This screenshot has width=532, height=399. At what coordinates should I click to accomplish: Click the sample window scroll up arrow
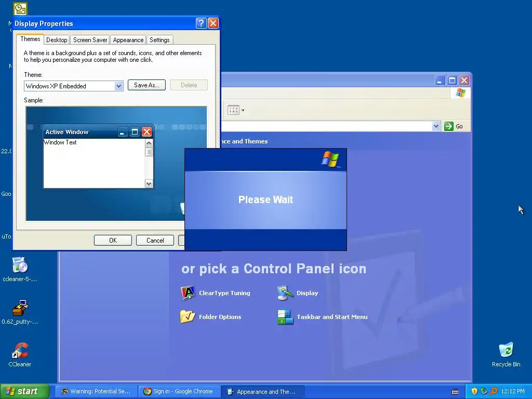coord(149,143)
